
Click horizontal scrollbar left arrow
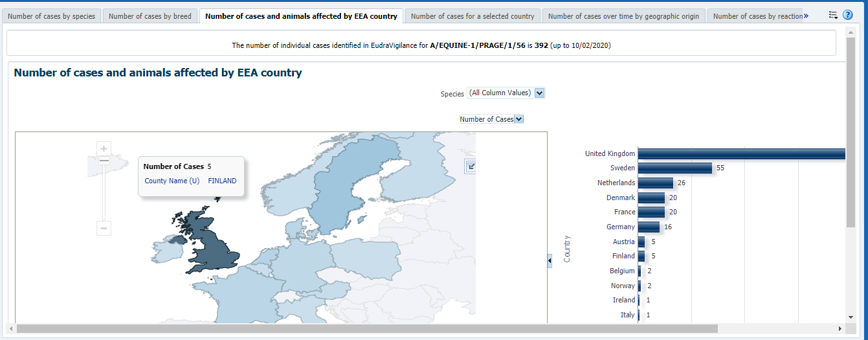[10, 328]
